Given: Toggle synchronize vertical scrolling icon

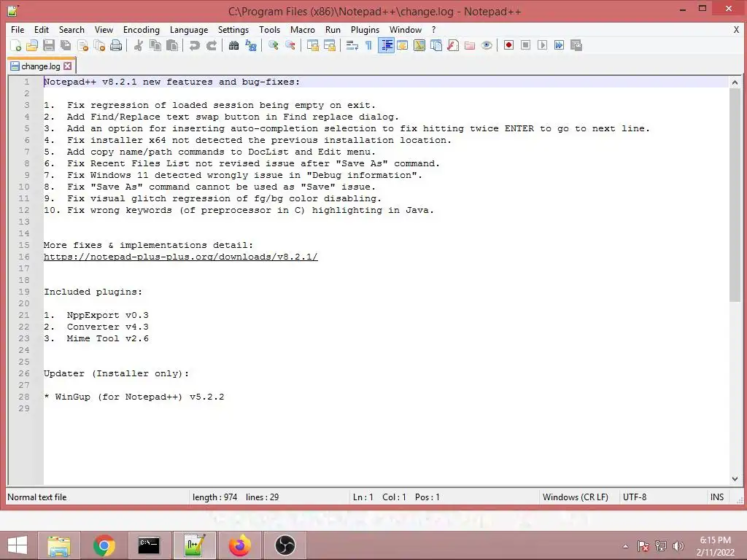Looking at the screenshot, I should tap(312, 46).
